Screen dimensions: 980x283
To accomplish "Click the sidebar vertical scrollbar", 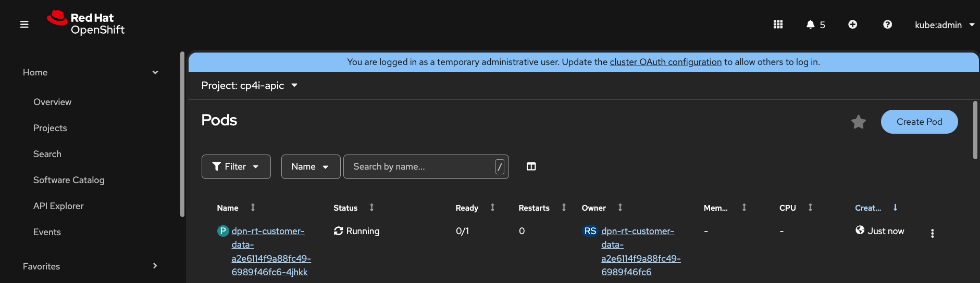I will point(182,134).
